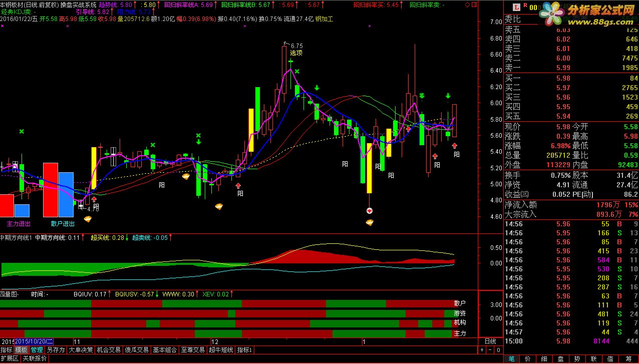Open the 管理 tab
The width and height of the screenshot is (639, 364).
[x=37, y=350]
